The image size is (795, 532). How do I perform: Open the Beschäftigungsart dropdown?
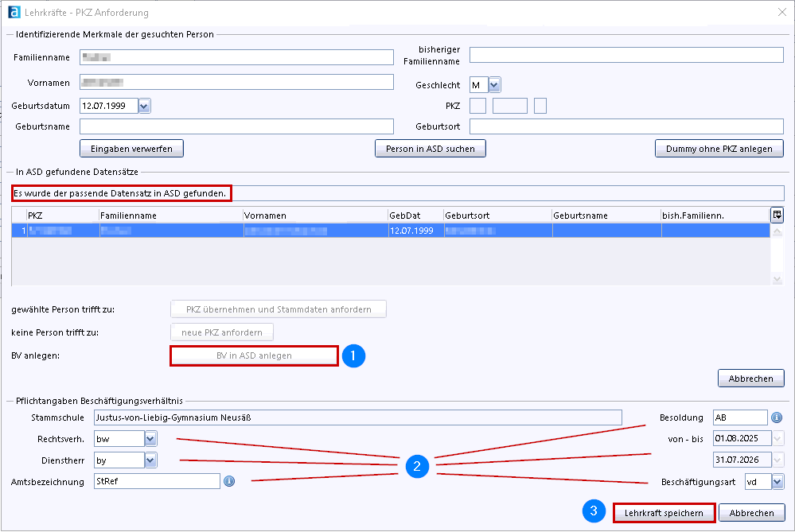click(777, 481)
